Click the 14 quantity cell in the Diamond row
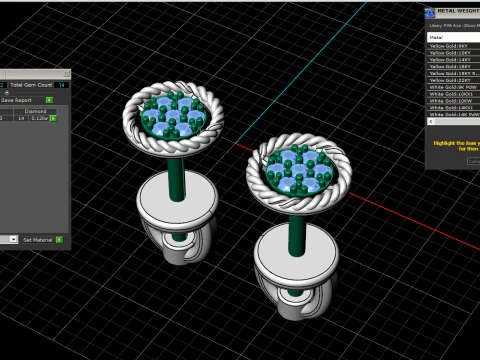 pos(21,118)
